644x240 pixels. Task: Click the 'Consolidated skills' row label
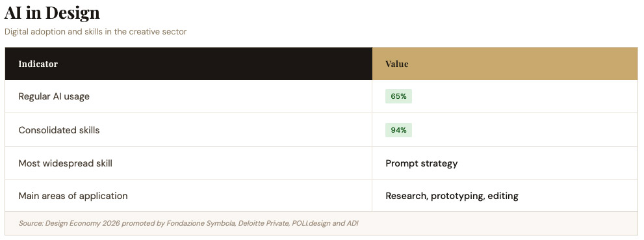[59, 130]
